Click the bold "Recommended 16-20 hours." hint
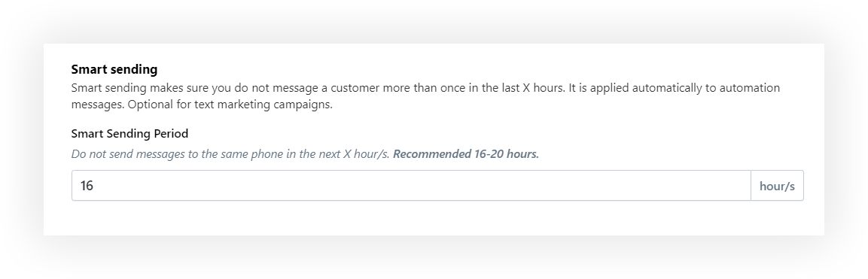 tap(465, 154)
